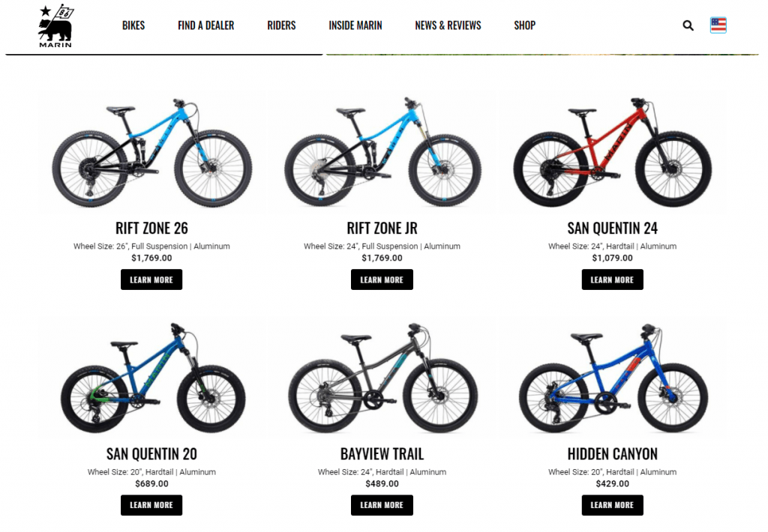Go to the Shop page
The image size is (768, 532).
tap(524, 25)
